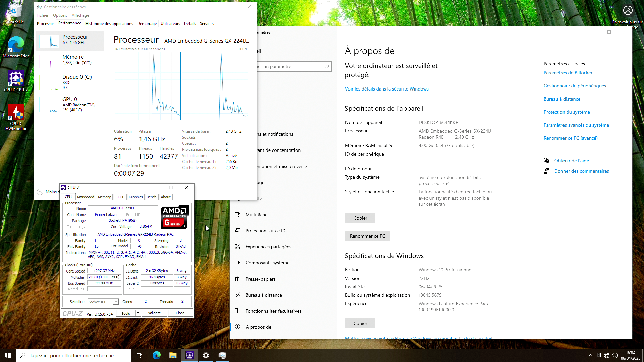Image resolution: width=644 pixels, height=362 pixels.
Task: Switch to Détails tab in Task Manager
Action: pyautogui.click(x=190, y=24)
